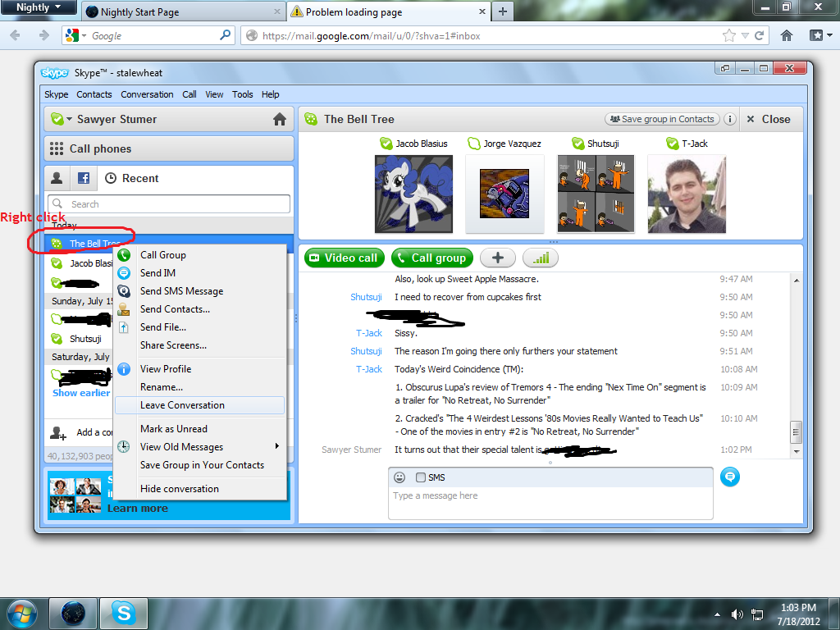840x630 pixels.
Task: Click Save group in Contacts button
Action: [662, 119]
